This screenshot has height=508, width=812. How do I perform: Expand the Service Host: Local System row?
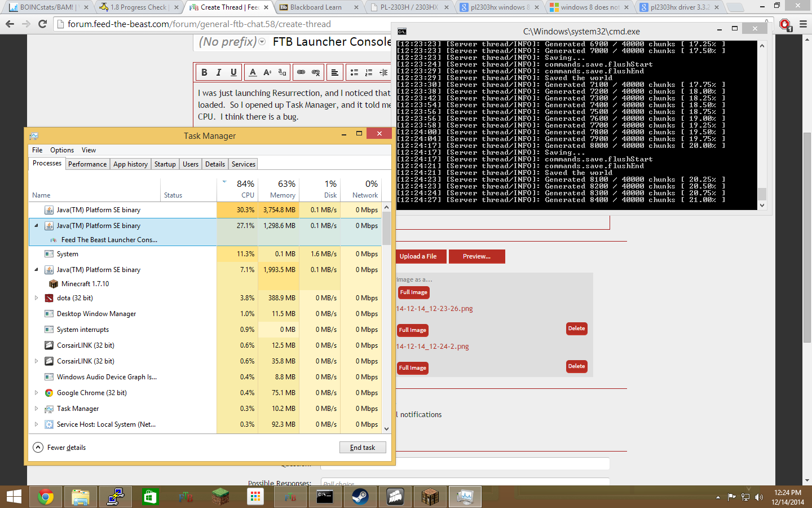37,424
